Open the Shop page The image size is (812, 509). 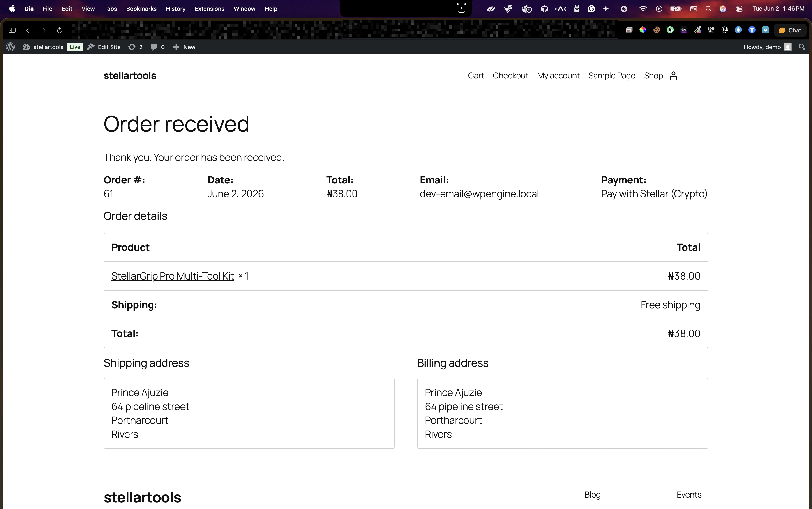click(x=653, y=76)
